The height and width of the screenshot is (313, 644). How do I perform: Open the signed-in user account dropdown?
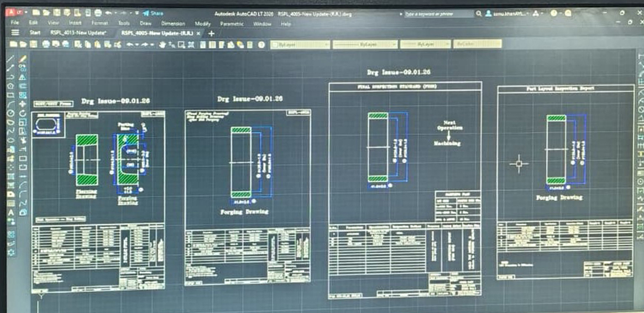tap(507, 14)
